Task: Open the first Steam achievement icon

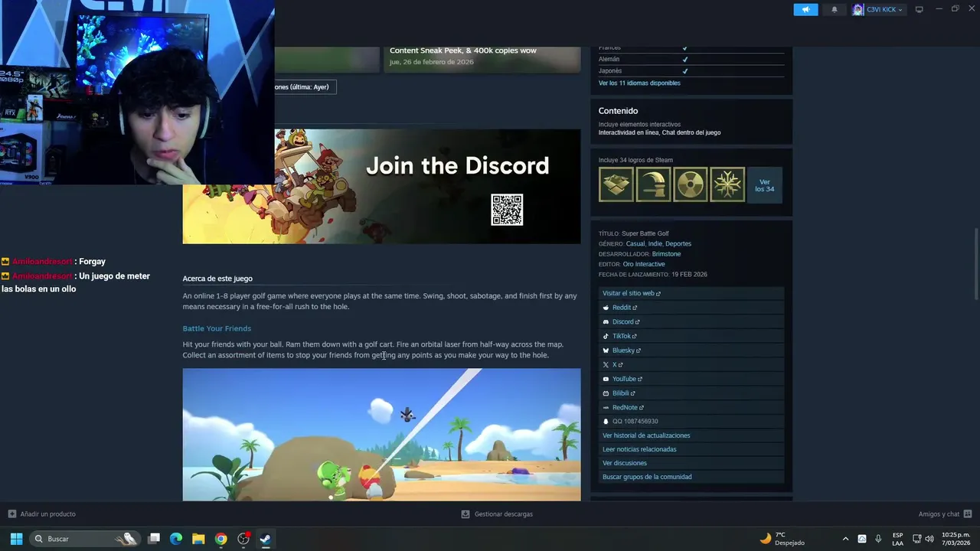Action: [x=616, y=184]
